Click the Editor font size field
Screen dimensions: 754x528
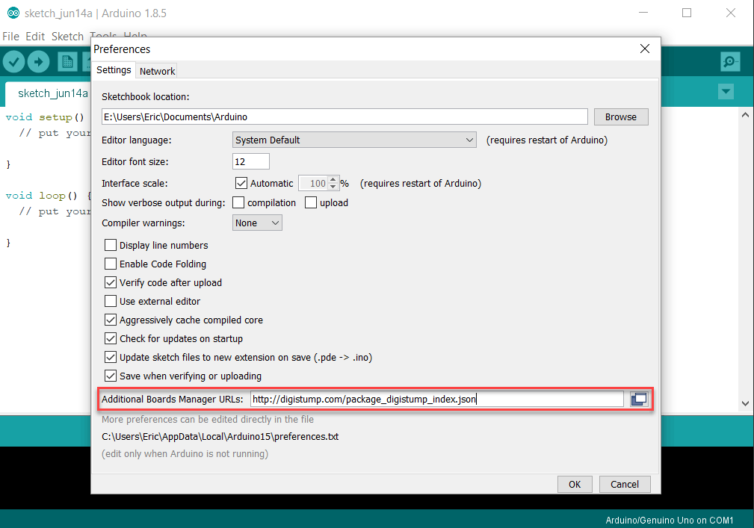pos(251,161)
